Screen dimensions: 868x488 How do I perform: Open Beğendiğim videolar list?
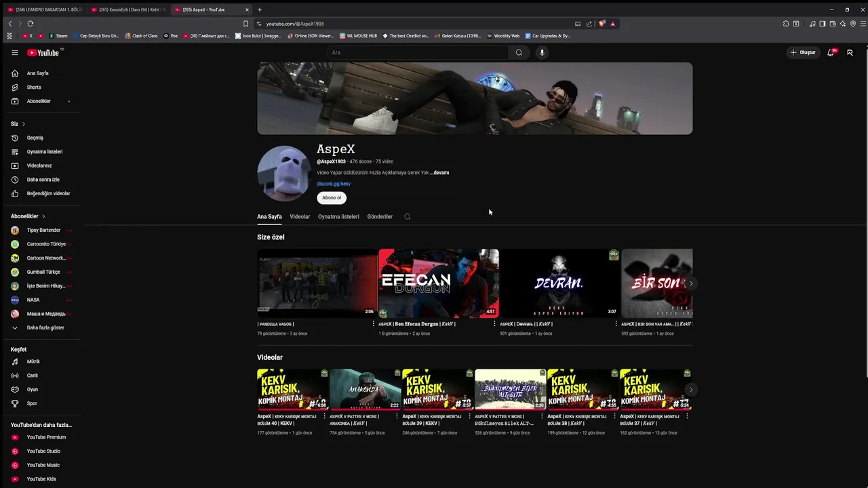point(48,193)
